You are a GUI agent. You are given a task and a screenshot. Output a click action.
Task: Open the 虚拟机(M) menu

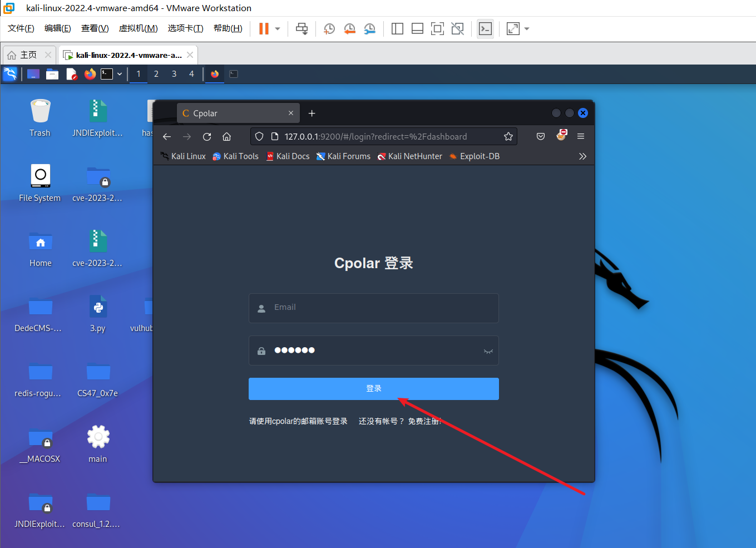[x=139, y=28]
